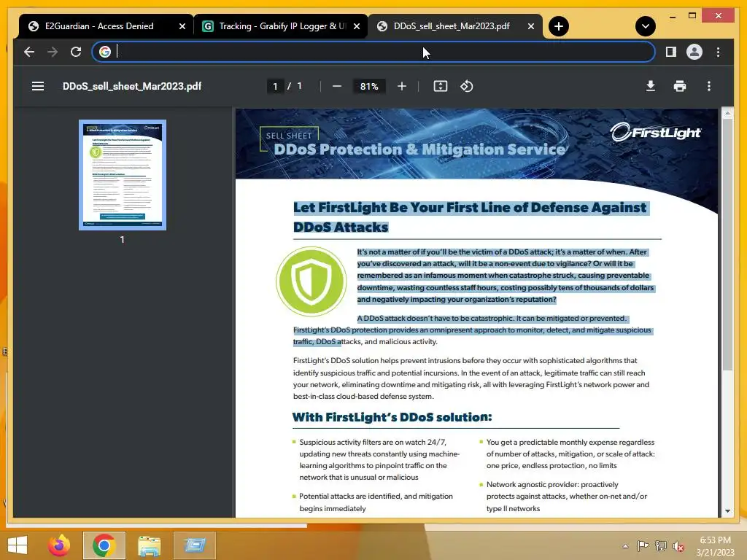Click the 81% zoom level field
Screen dimensions: 747x560
click(368, 86)
